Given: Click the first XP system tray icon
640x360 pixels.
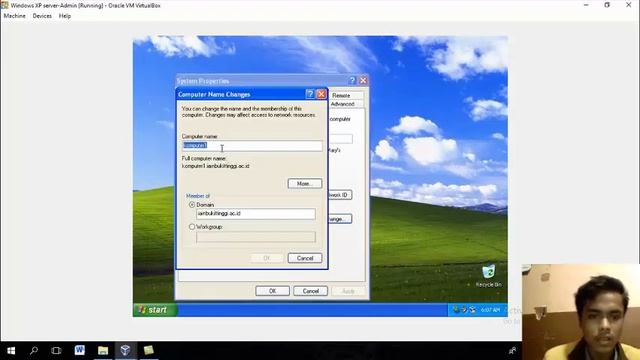Looking at the screenshot, I should pyautogui.click(x=456, y=310).
